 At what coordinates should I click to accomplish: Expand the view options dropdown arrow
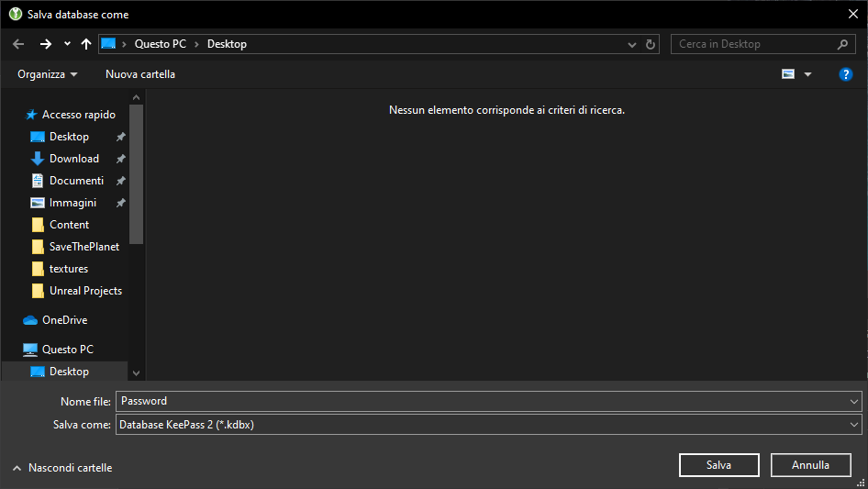(x=807, y=74)
